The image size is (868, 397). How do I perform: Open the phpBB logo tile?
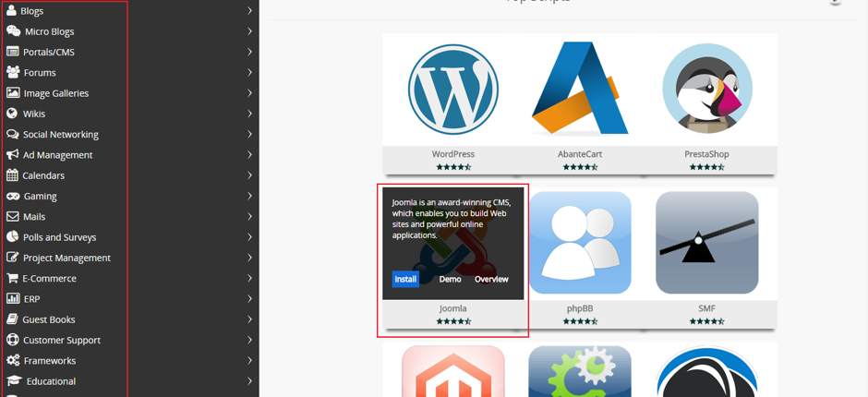click(x=580, y=243)
